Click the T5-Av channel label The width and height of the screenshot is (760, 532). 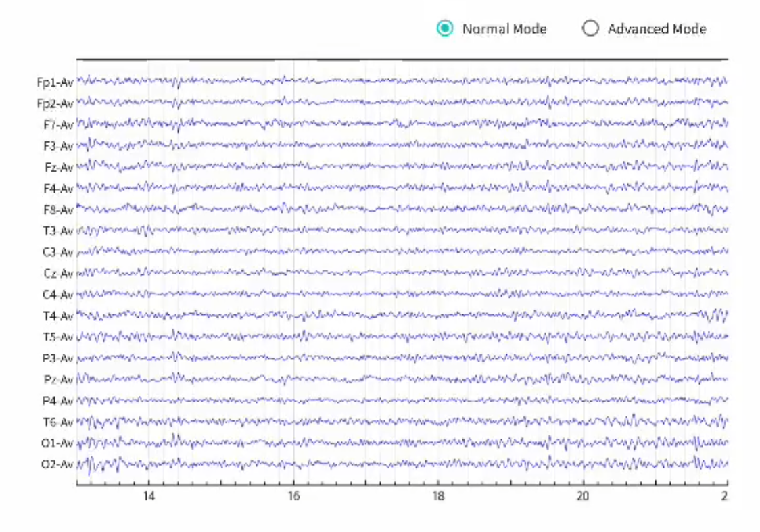pyautogui.click(x=57, y=337)
